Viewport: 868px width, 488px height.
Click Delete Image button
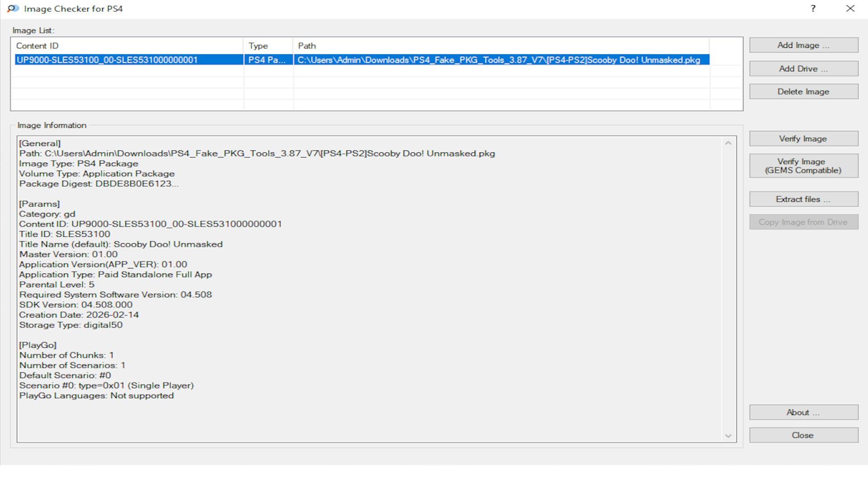(x=803, y=92)
